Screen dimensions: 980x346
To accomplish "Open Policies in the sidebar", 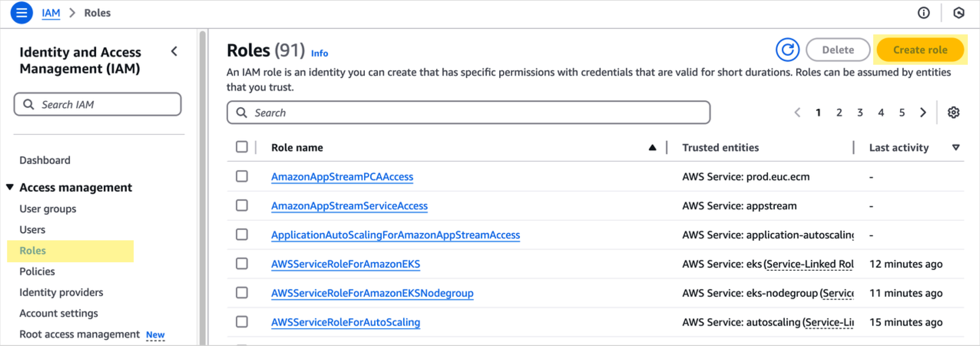I will pyautogui.click(x=37, y=271).
